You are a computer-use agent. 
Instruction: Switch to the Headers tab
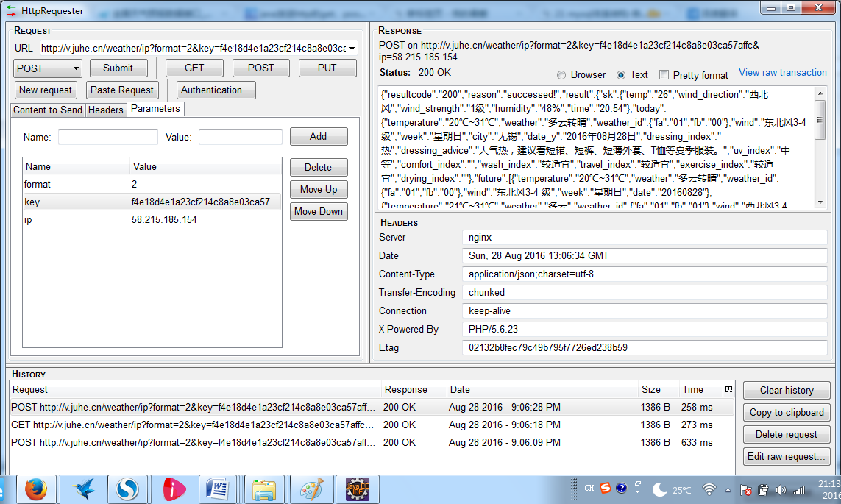tap(106, 110)
